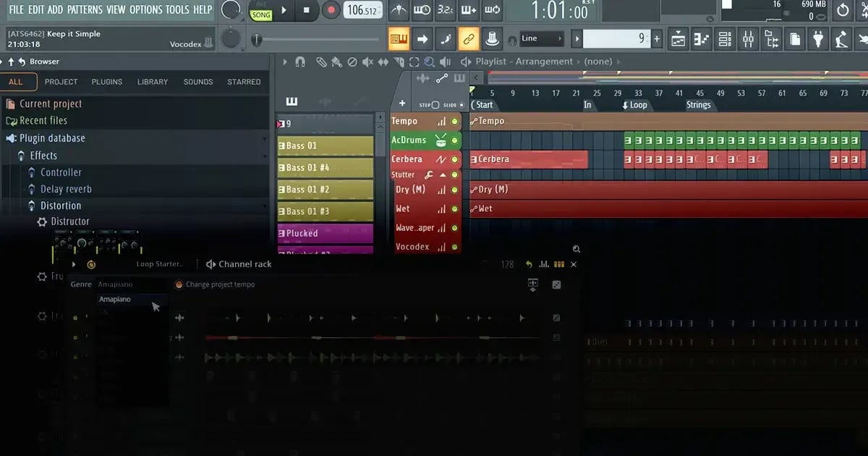Image resolution: width=868 pixels, height=456 pixels.
Task: Open the TOOLS menu
Action: (177, 9)
